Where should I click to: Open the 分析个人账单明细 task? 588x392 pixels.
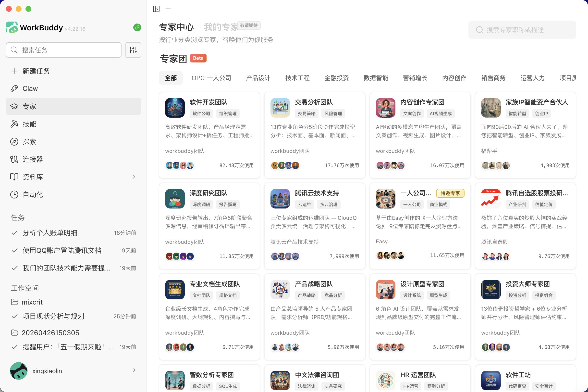tap(73, 233)
